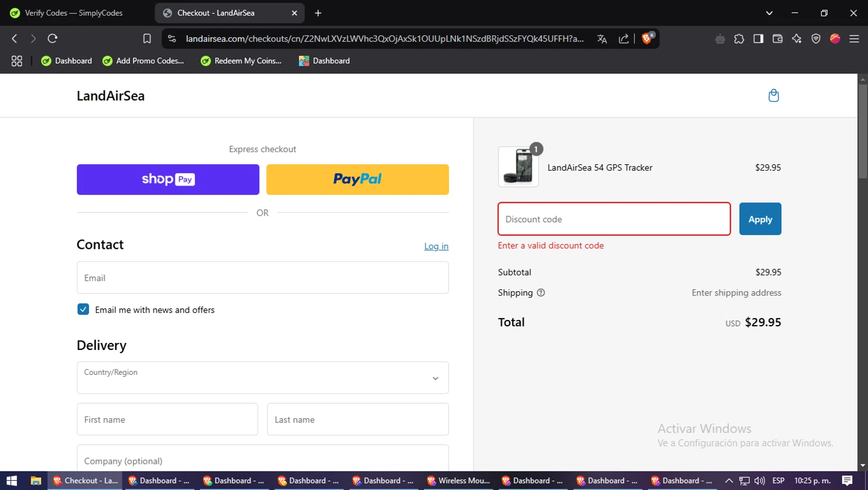Apply the discount code
The width and height of the screenshot is (868, 490).
tap(760, 219)
